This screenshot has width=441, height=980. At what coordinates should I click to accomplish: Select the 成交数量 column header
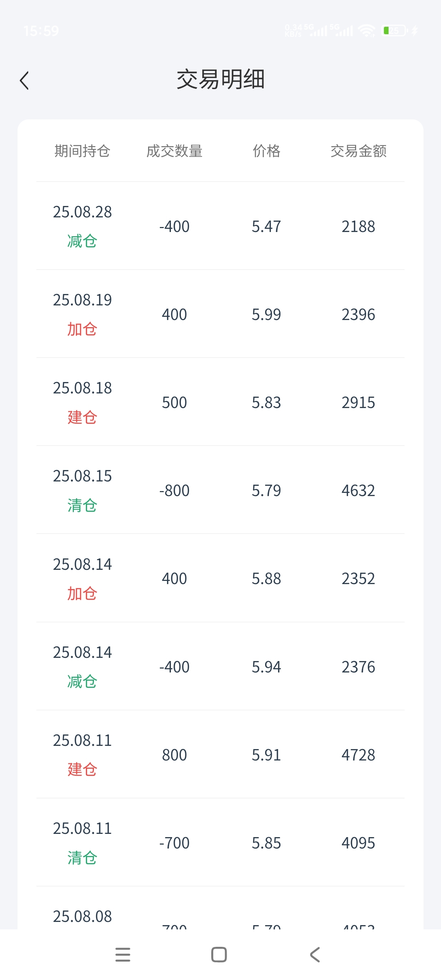pyautogui.click(x=174, y=151)
